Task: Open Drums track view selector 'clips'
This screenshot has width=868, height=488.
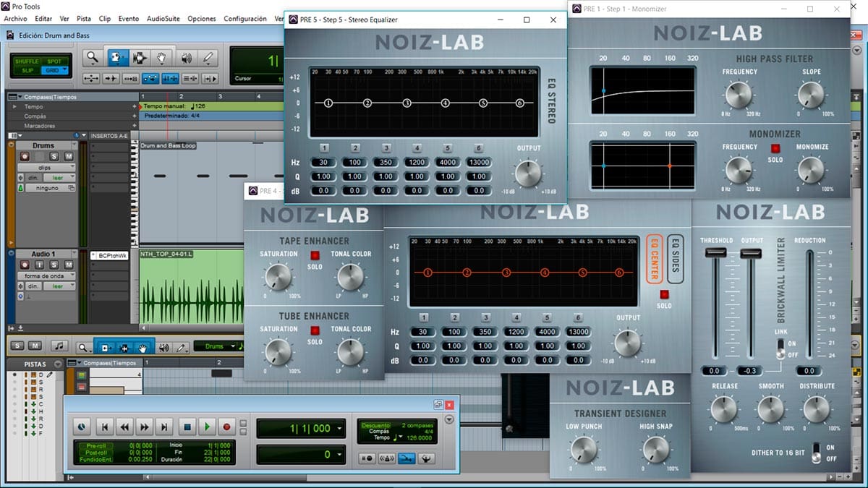Action: pyautogui.click(x=46, y=168)
